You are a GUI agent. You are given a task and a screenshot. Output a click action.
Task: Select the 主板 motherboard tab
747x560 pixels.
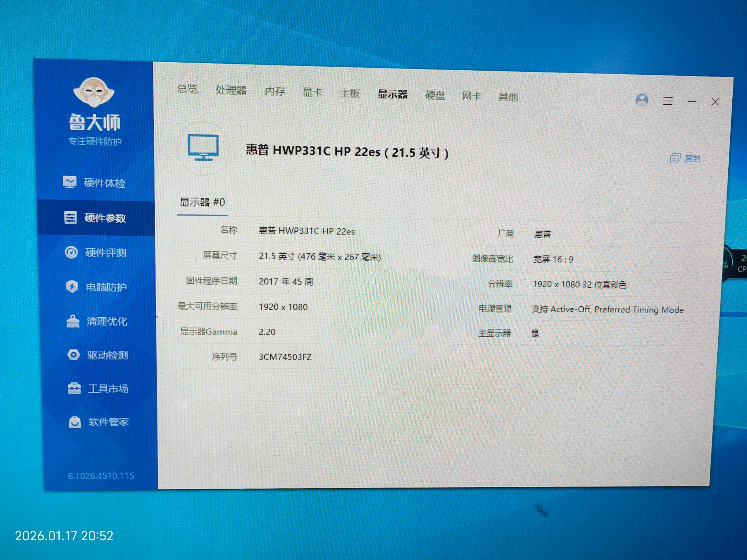click(350, 93)
